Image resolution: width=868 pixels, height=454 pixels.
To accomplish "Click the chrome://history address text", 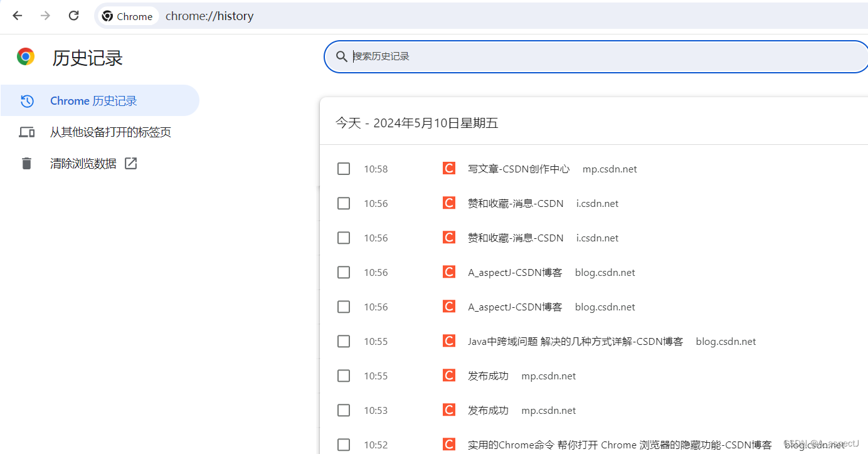I will pyautogui.click(x=209, y=16).
